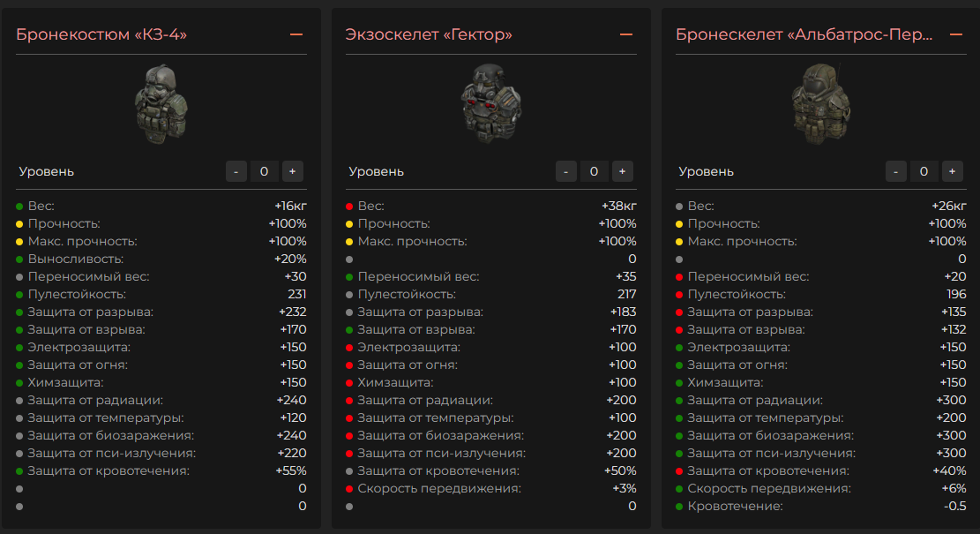Collapse the Бронескелет «Альбатрос» card
Viewport: 980px width, 534px height.
[956, 34]
